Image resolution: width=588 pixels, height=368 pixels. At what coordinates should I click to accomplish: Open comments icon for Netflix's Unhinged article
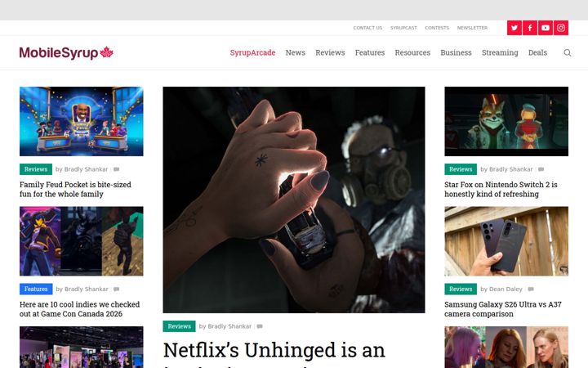click(260, 326)
